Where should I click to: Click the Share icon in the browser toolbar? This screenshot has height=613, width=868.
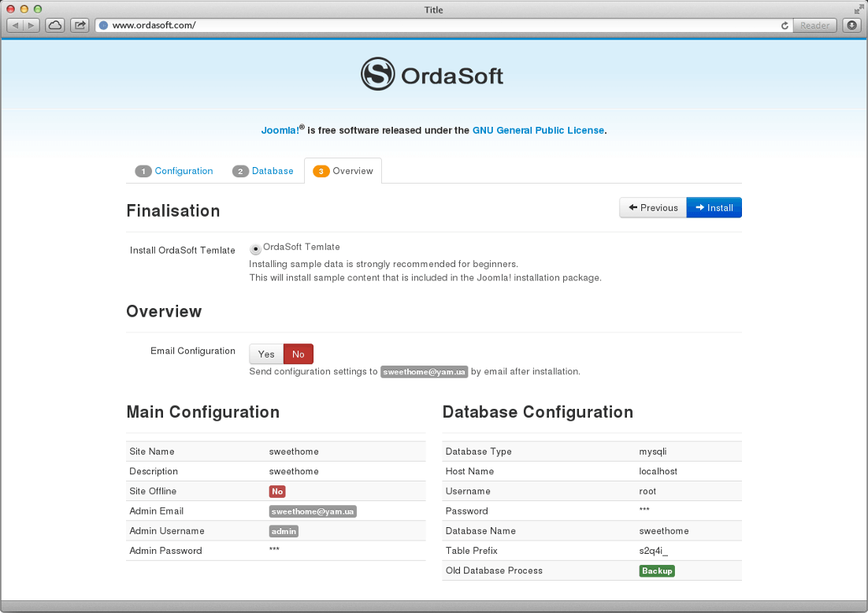pos(78,25)
